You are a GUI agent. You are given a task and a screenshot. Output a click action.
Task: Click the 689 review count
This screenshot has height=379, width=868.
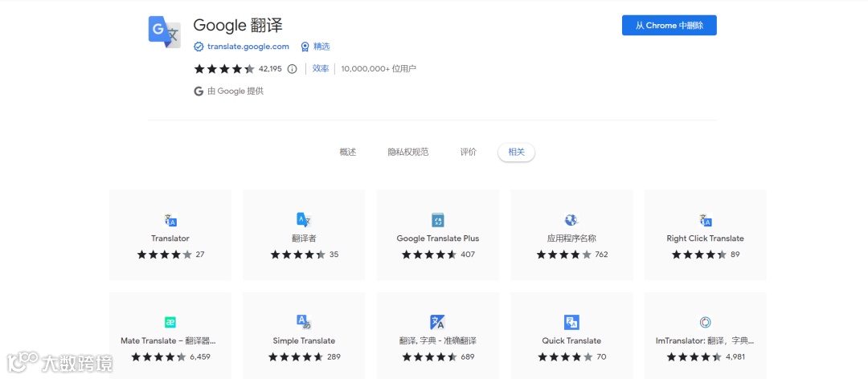[x=468, y=357]
